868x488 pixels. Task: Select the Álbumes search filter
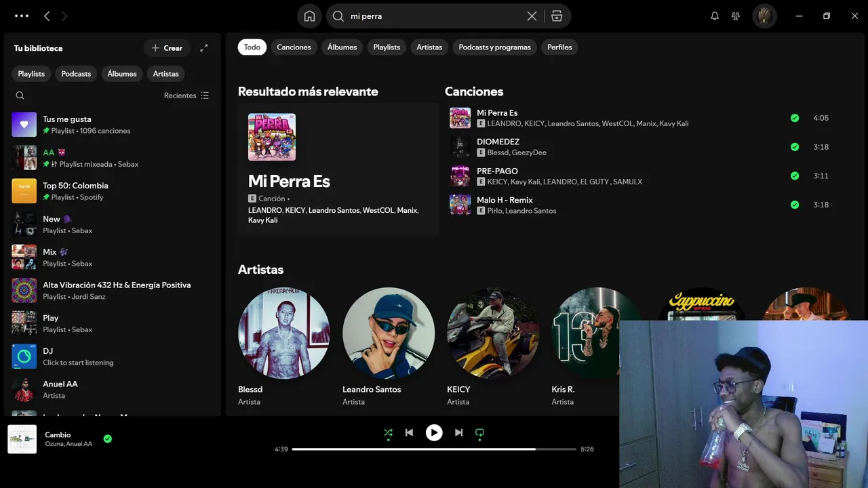point(342,47)
